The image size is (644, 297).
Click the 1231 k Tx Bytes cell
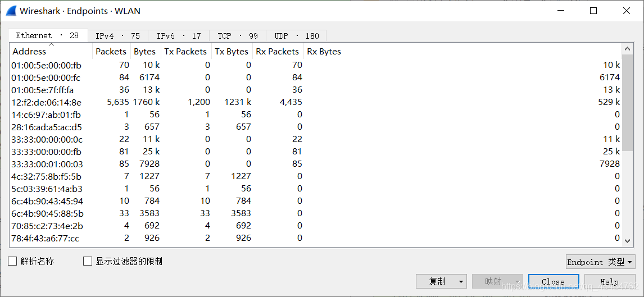click(238, 102)
